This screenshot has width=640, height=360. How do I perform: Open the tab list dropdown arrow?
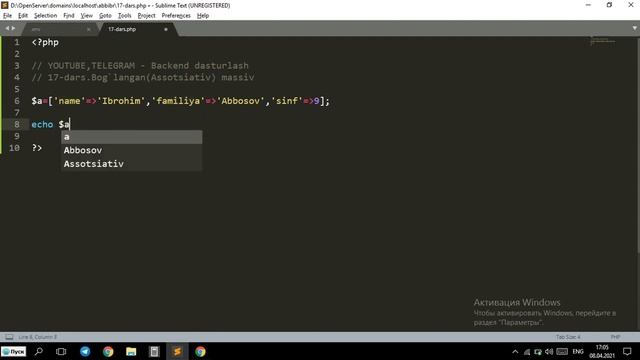[635, 28]
